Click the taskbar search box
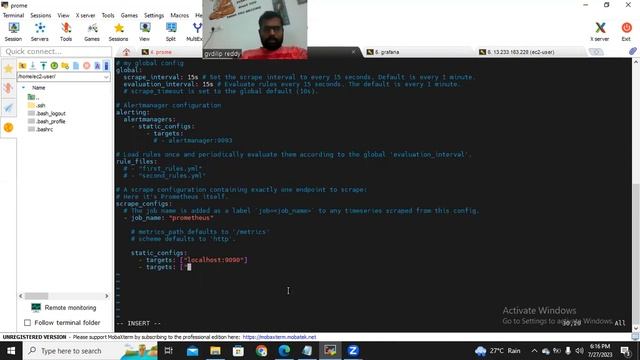 tap(90, 351)
